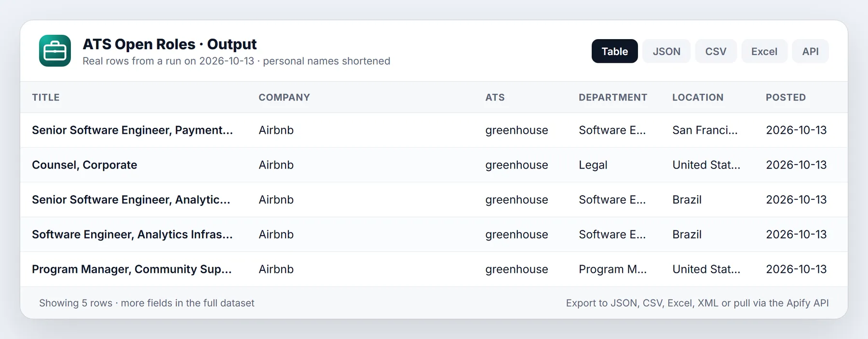Select the Senior Software Engineer, Analytic... title
The width and height of the screenshot is (868, 339).
(x=131, y=200)
